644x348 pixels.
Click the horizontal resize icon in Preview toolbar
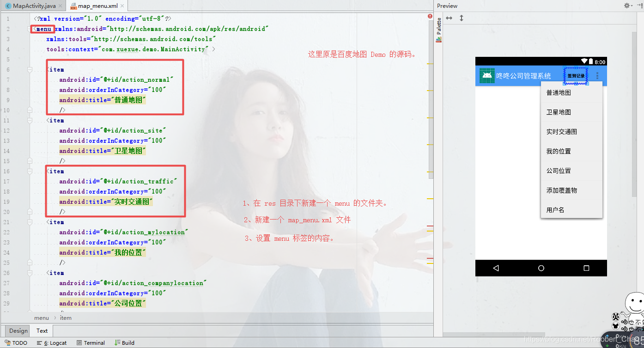tap(449, 17)
